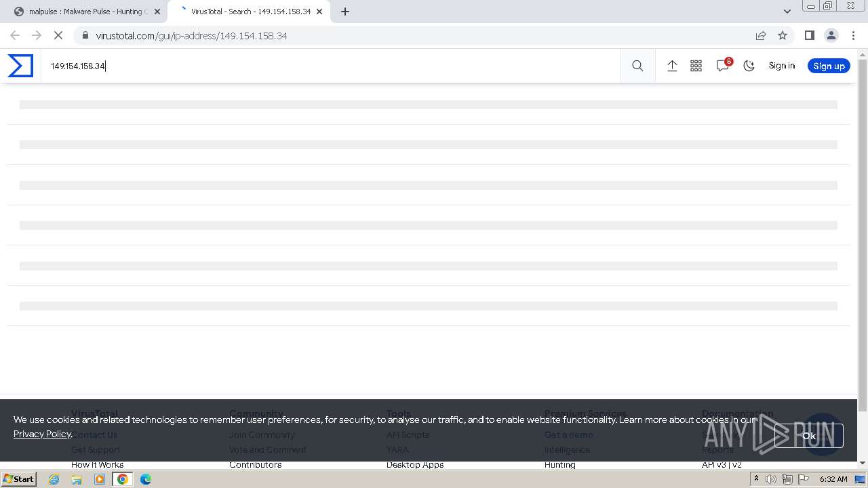
Task: Share this page icon in address bar
Action: click(x=761, y=35)
